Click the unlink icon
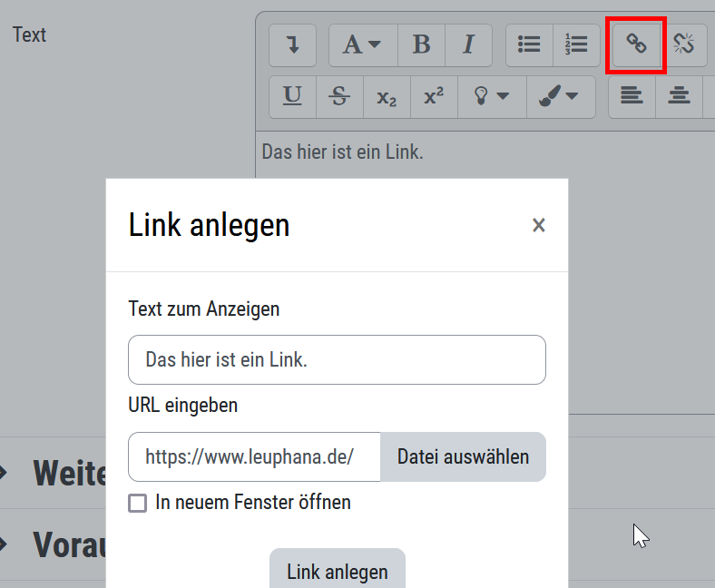 coord(684,45)
